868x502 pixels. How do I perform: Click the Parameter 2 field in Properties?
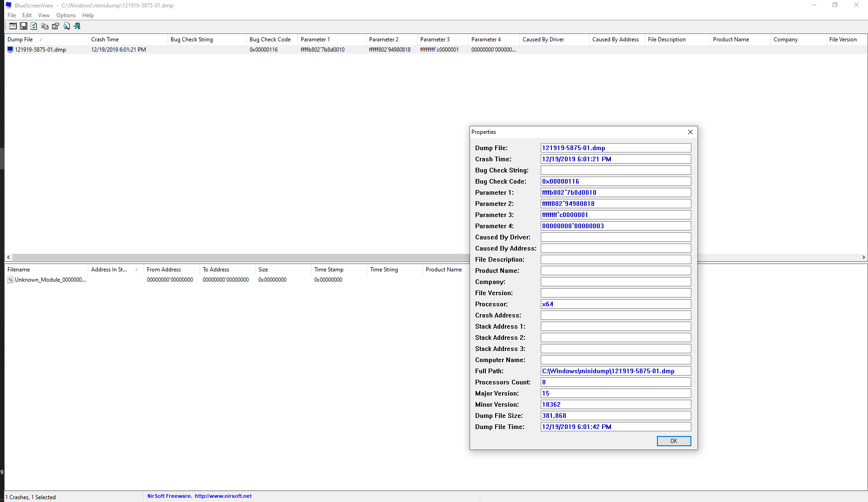(x=616, y=204)
